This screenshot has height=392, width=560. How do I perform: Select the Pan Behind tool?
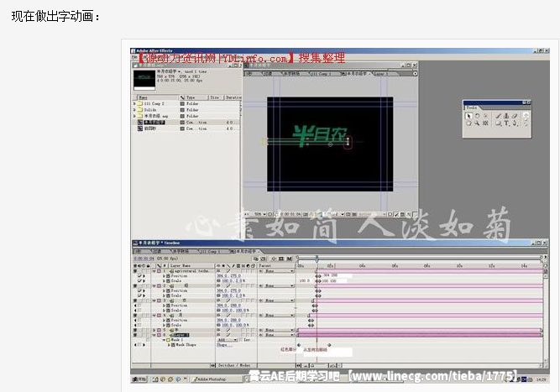point(485,123)
